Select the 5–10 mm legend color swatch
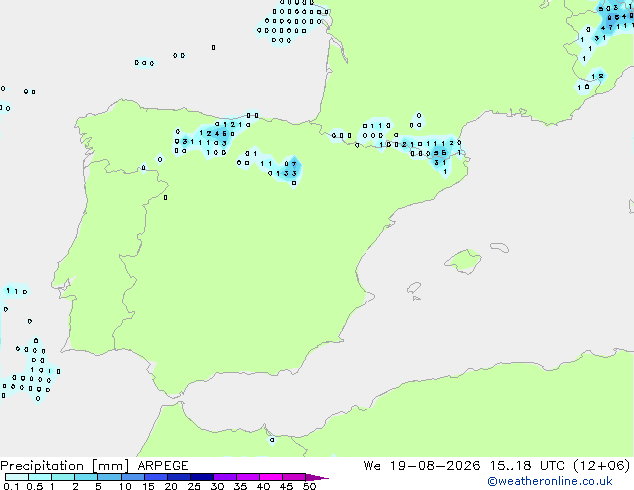 pos(109,477)
